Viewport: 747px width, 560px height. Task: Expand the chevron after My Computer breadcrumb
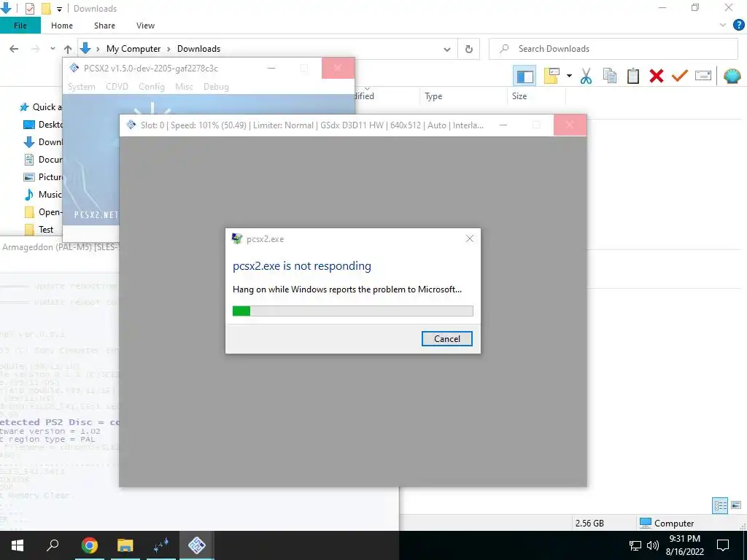(x=169, y=49)
